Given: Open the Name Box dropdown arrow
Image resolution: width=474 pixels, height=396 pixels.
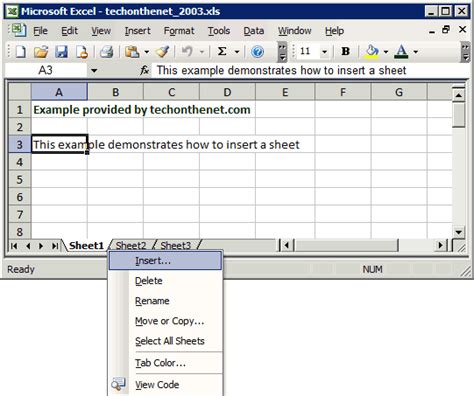Looking at the screenshot, I should [x=94, y=71].
